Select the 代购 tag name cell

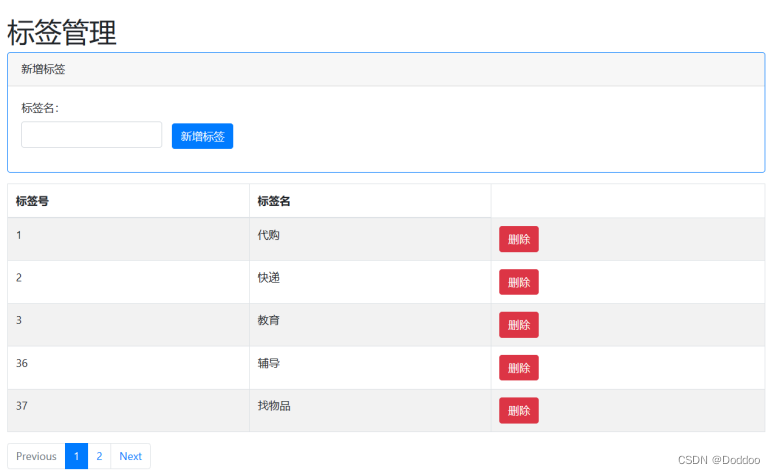(370, 239)
